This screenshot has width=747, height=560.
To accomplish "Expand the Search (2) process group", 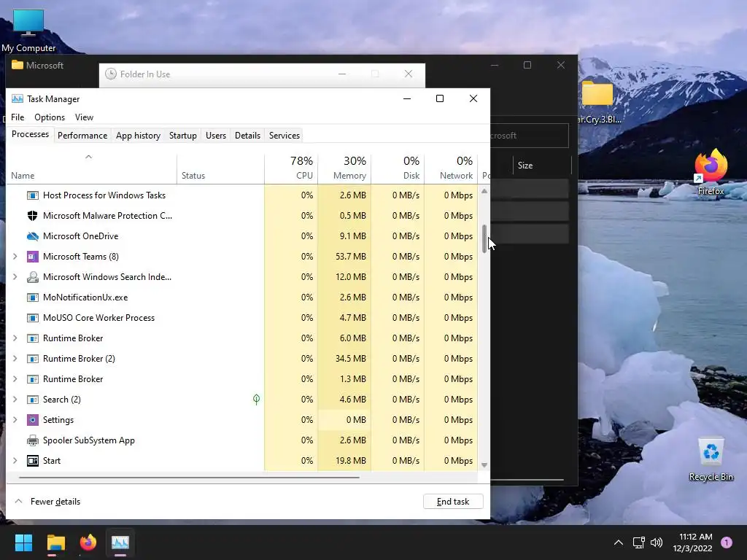I will point(15,400).
